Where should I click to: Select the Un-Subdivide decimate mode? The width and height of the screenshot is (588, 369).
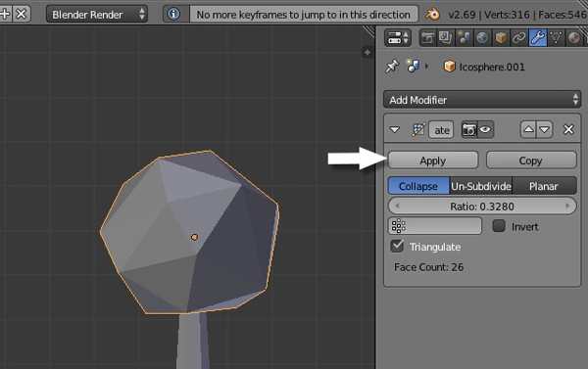click(x=481, y=186)
